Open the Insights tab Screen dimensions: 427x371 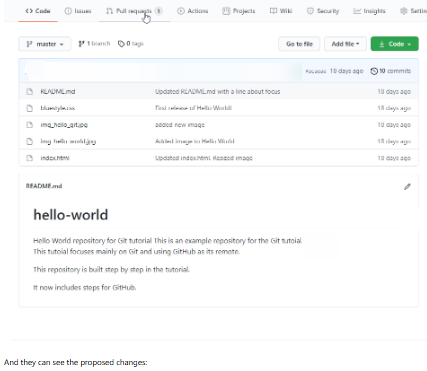[x=369, y=11]
